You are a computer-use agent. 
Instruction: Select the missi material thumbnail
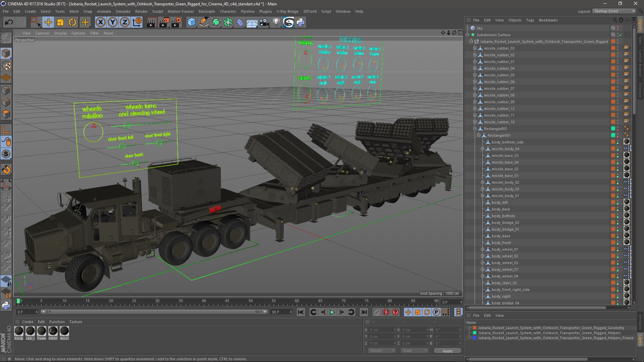[x=64, y=331]
